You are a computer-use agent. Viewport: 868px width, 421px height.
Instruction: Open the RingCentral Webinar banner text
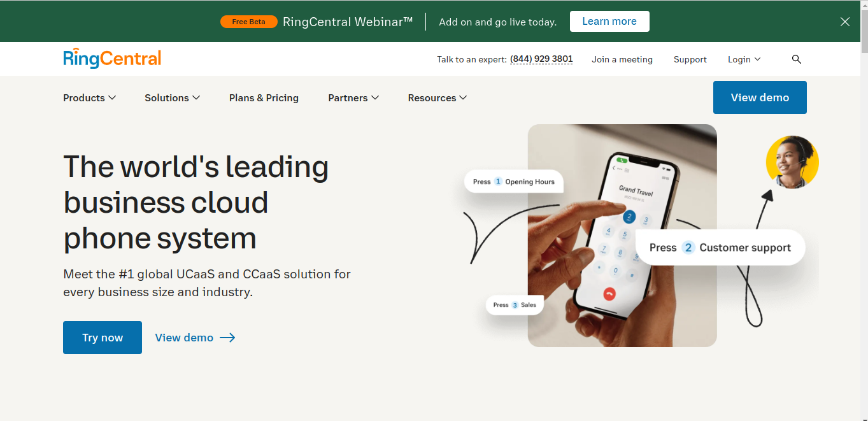click(348, 22)
